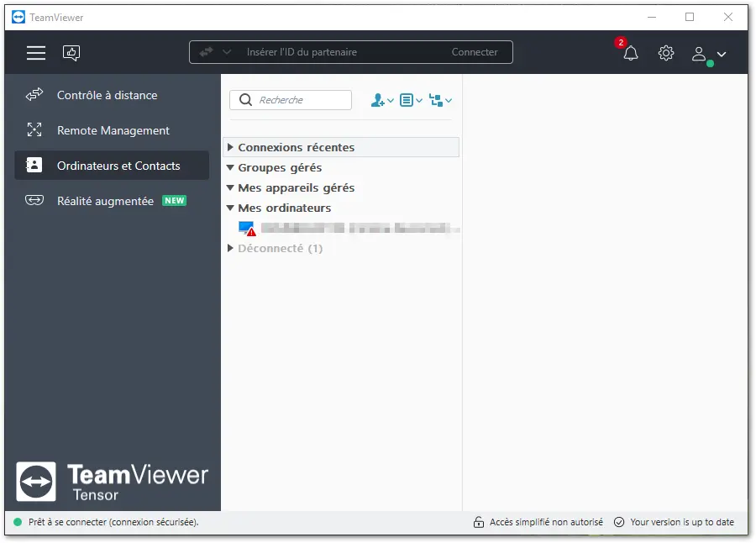Open the hamburger menu
Image resolution: width=756 pixels, height=543 pixels.
point(36,53)
